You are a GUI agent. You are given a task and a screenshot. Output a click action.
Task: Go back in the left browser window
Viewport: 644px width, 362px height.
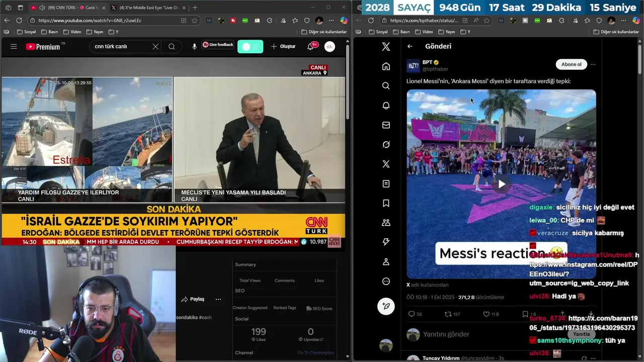pyautogui.click(x=7, y=20)
